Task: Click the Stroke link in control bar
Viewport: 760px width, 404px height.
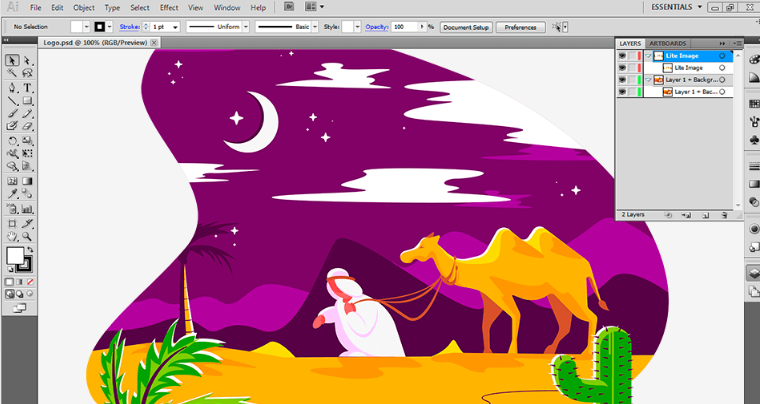Action: [129, 27]
